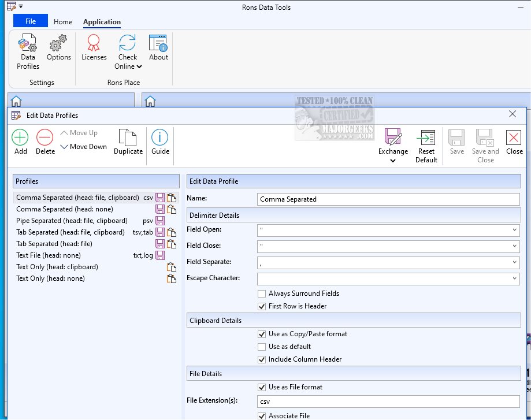Click the home icon on right panel tab

(x=150, y=101)
